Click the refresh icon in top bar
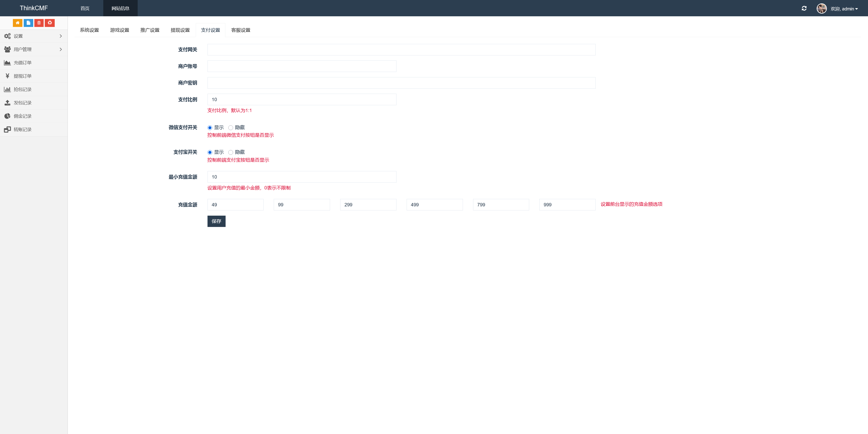Screen dimensions: 868x434 pyautogui.click(x=804, y=8)
